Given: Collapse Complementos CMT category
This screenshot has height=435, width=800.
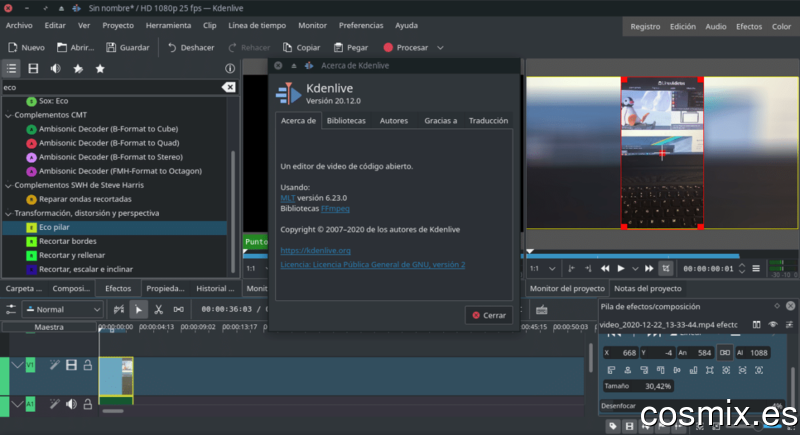Looking at the screenshot, I should [x=8, y=115].
